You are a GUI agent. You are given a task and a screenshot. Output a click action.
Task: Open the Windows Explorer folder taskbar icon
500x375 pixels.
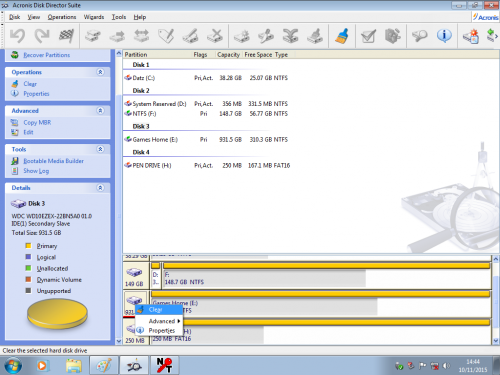[x=74, y=366]
